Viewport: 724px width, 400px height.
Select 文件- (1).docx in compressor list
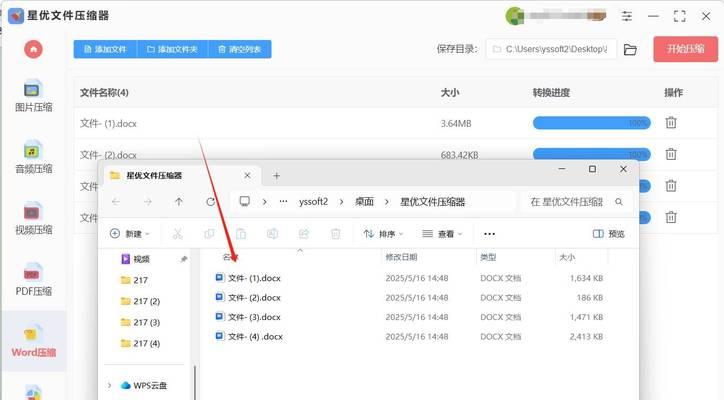108,123
